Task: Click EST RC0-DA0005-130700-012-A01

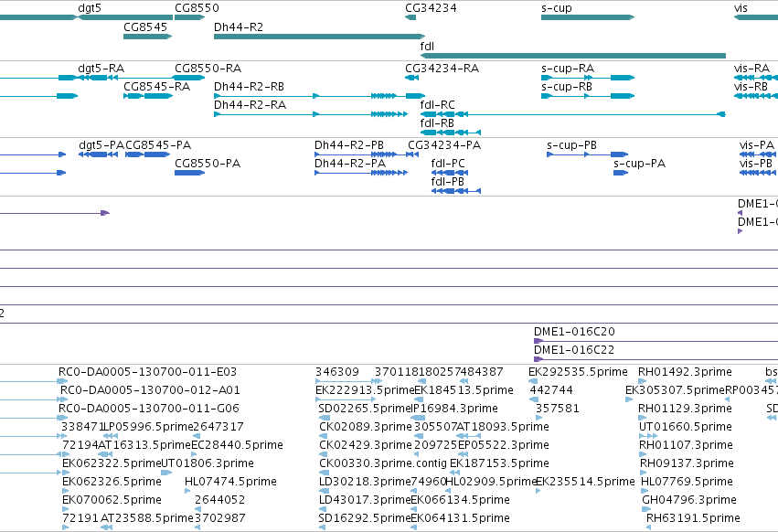Action: coord(150,390)
